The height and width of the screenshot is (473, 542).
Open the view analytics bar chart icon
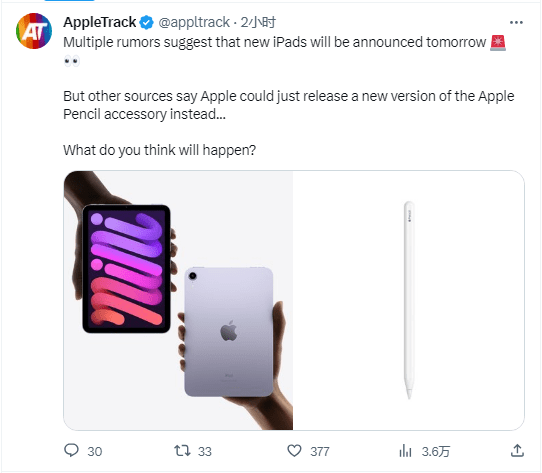click(x=405, y=451)
